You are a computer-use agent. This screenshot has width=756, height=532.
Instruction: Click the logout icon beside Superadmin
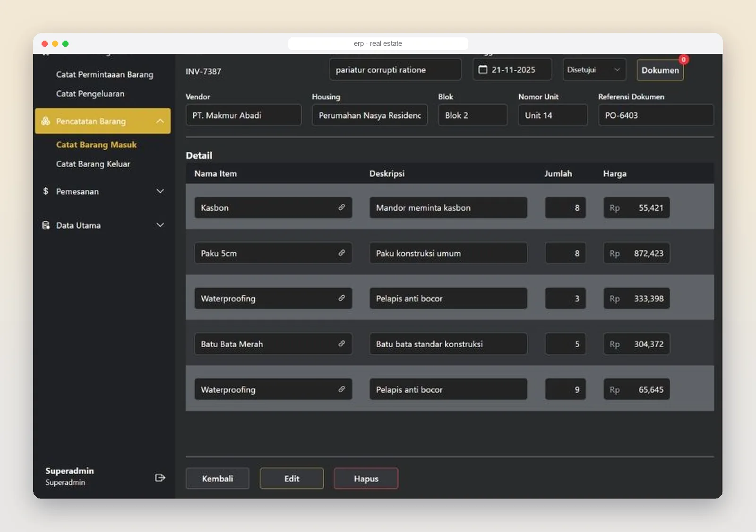[x=160, y=478]
